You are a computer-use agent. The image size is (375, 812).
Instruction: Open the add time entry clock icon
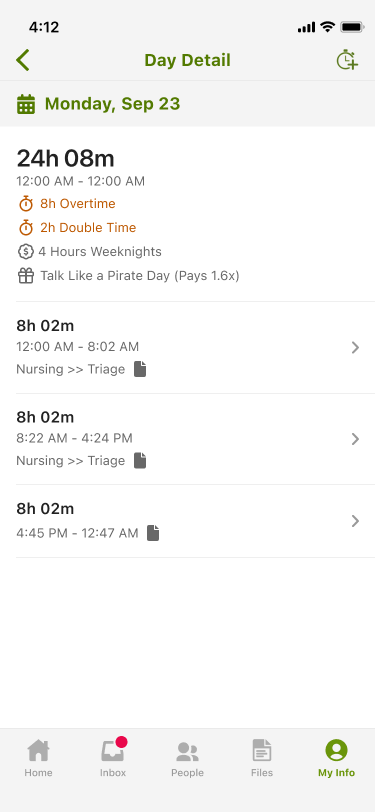pyautogui.click(x=347, y=60)
